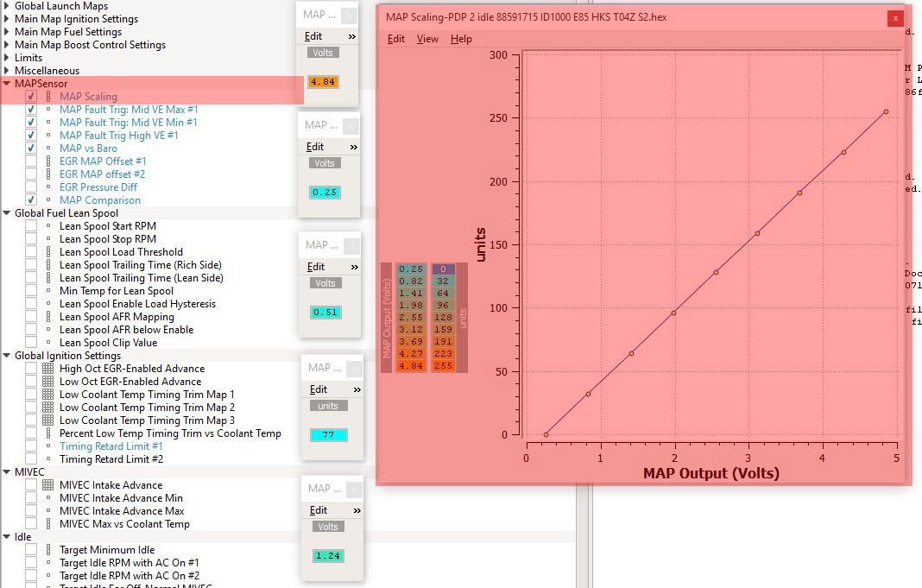
Task: Collapse the MAPSensor category
Action: click(x=7, y=84)
